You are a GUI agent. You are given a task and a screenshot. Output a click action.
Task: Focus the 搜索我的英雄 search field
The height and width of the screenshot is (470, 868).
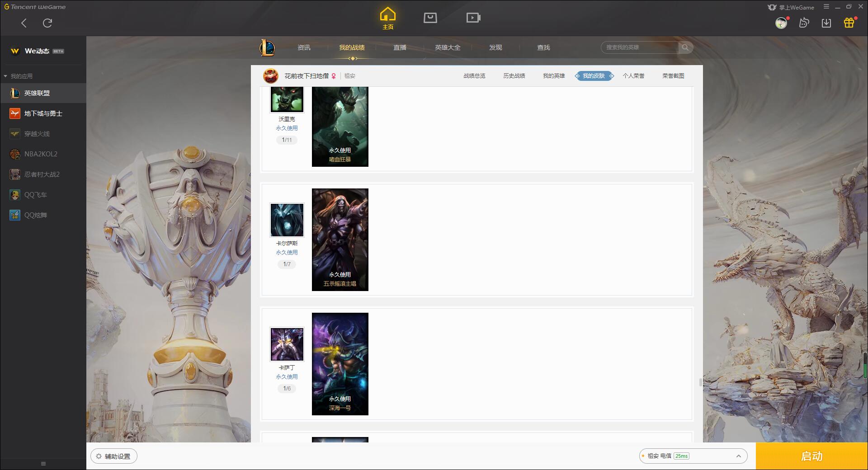640,47
